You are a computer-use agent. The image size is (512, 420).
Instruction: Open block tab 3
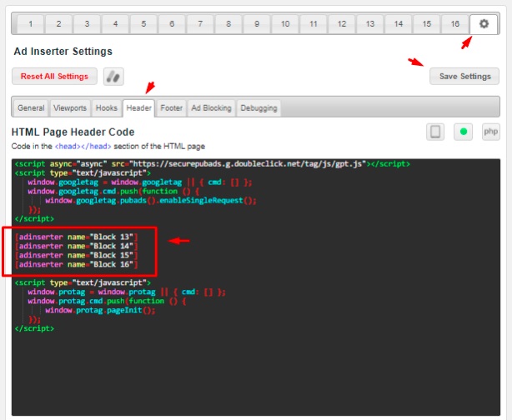[x=87, y=24]
